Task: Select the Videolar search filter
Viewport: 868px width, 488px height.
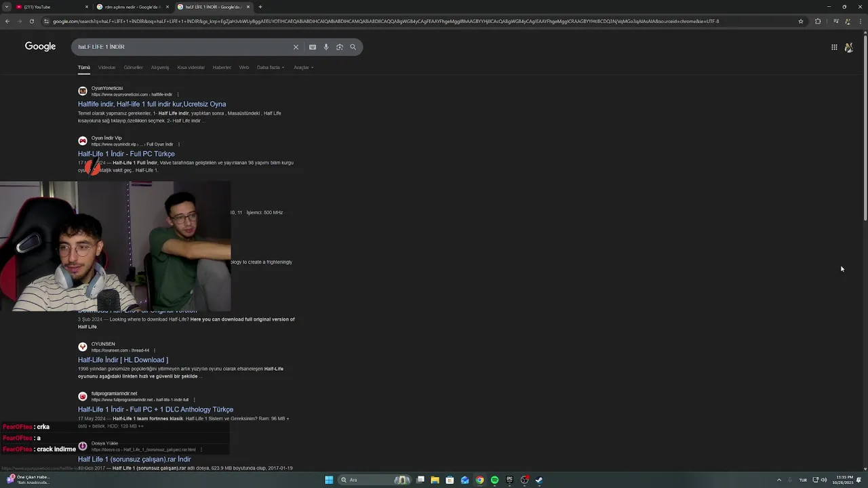Action: tap(106, 67)
